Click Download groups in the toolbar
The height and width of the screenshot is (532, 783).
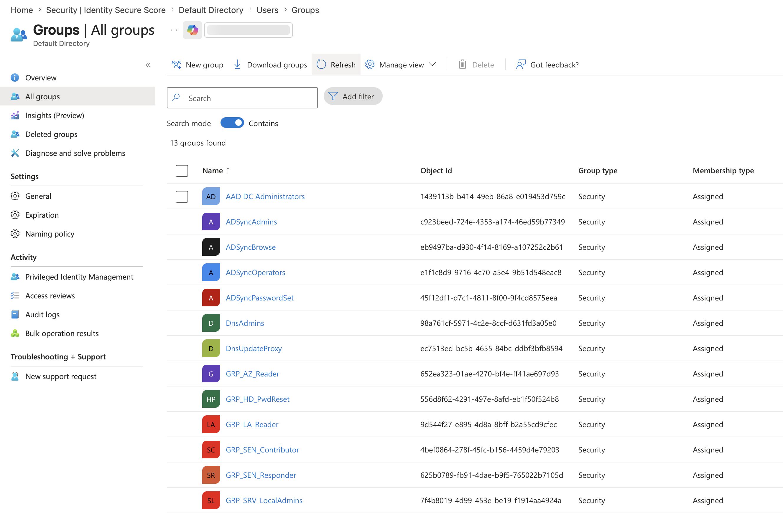coord(270,65)
